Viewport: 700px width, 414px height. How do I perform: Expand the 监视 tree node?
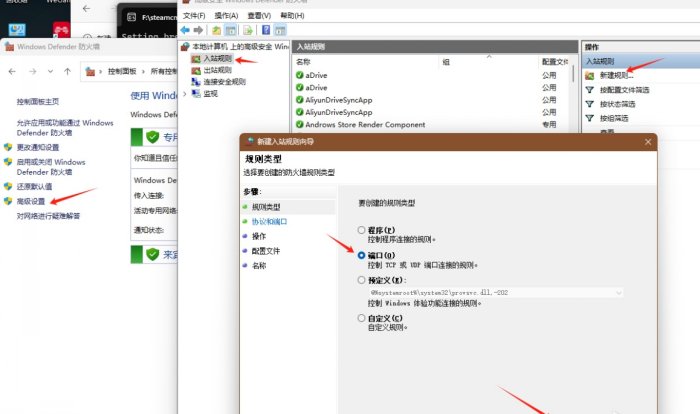(185, 94)
